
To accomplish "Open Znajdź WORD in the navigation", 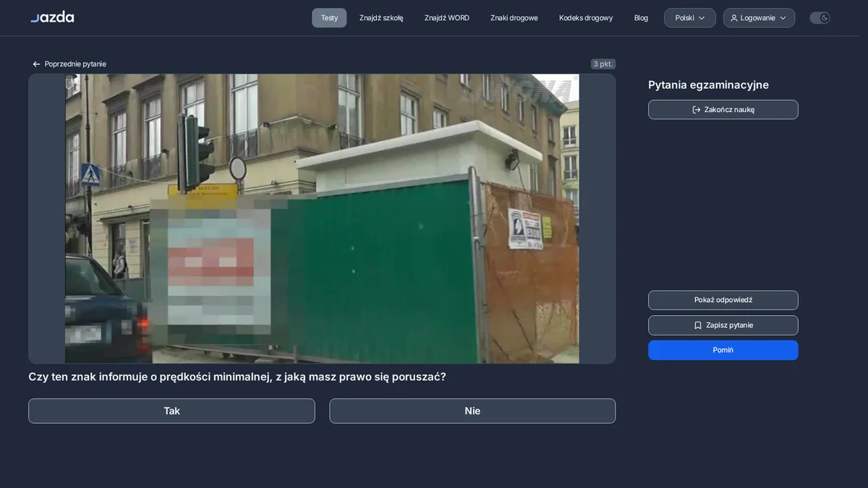I will tap(447, 18).
